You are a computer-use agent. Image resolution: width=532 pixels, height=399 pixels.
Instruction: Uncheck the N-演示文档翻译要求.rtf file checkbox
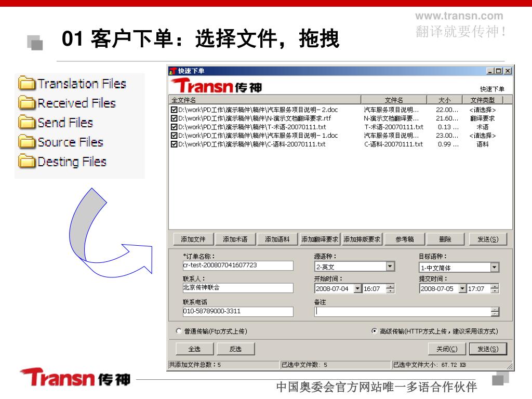(x=174, y=118)
